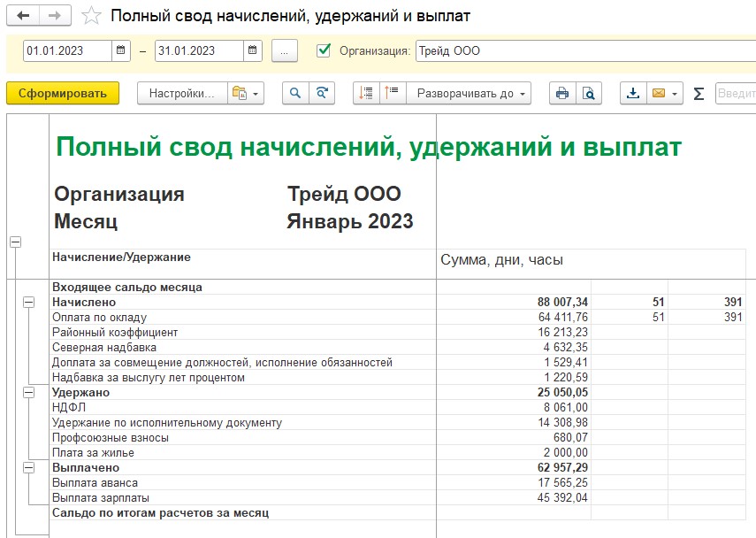Go back with the left arrow button
This screenshot has height=538, width=756.
[23, 15]
